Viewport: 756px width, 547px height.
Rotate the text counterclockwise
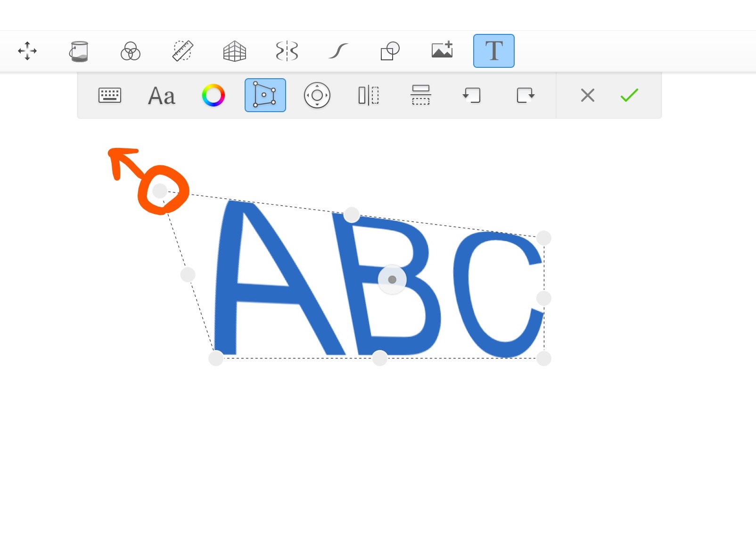click(472, 95)
